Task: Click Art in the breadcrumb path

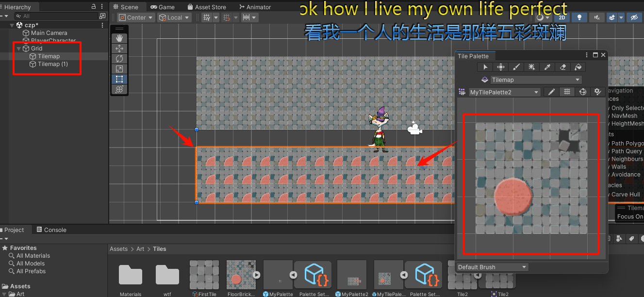Action: (140, 249)
